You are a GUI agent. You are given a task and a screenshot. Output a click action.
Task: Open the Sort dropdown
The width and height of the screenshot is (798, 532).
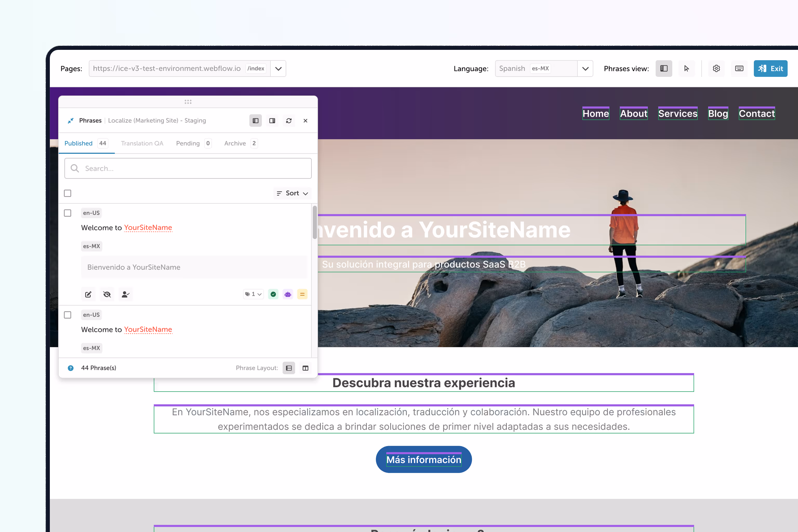pyautogui.click(x=292, y=193)
